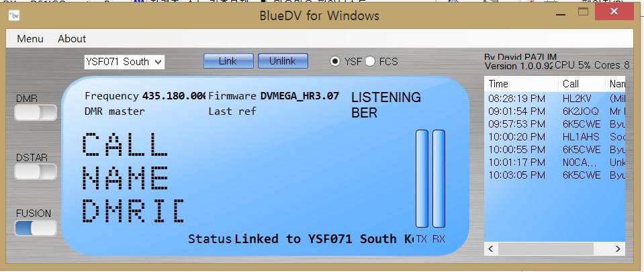Click the Status Linked to YSF071 text

301,238
